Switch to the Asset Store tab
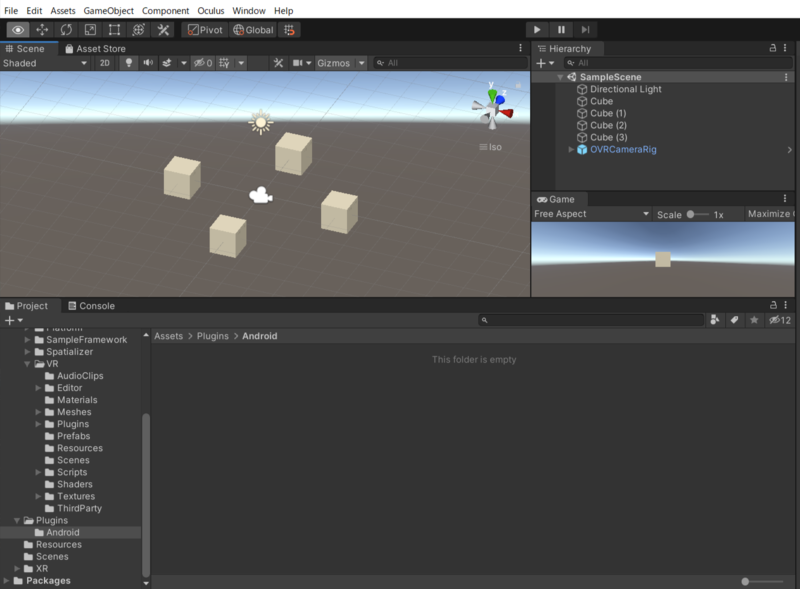 tap(95, 48)
